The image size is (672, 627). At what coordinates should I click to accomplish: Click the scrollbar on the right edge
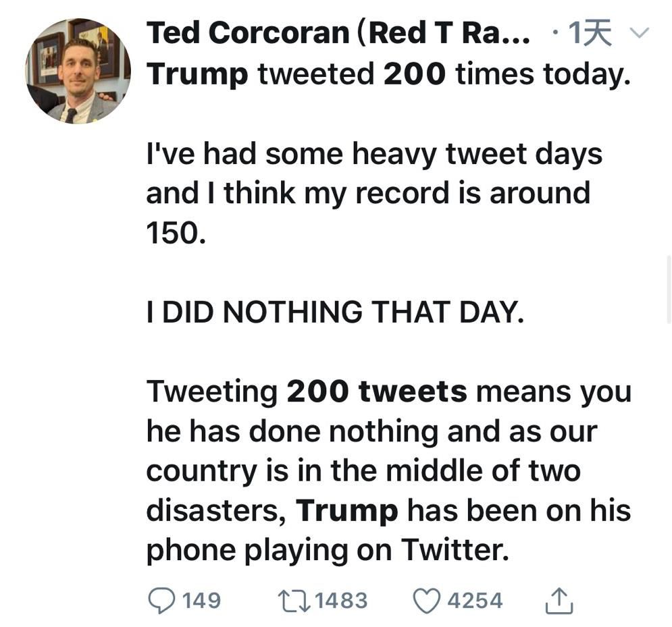click(669, 277)
